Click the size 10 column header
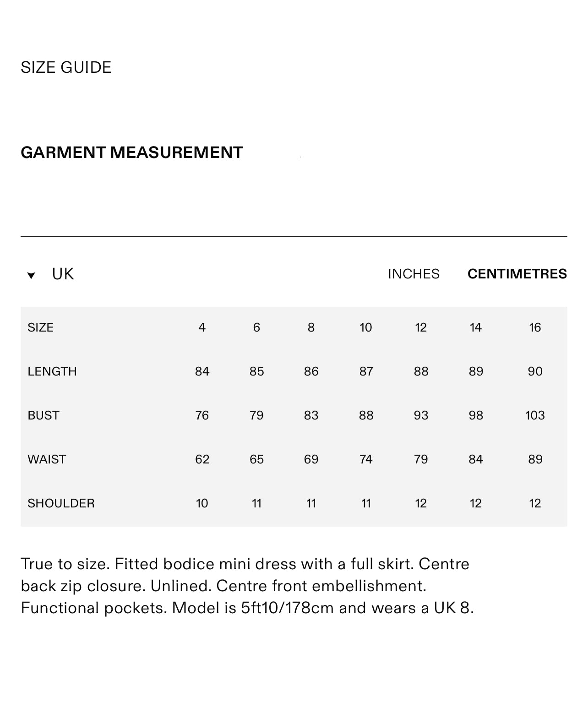Image resolution: width=588 pixels, height=703 pixels. 365,327
